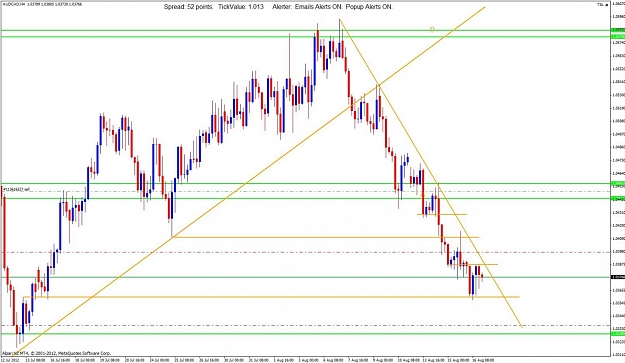Click the 12 Jul 2012 time axis label
Viewport: 625px width, 363px height.
[10, 360]
